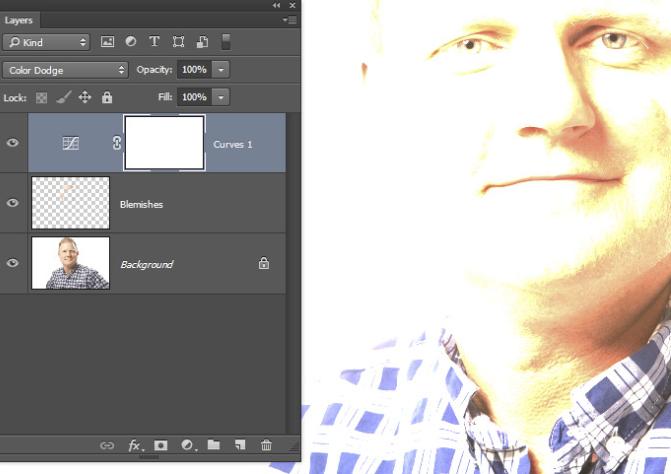The width and height of the screenshot is (671, 474).
Task: Create new fill or adjustment layer
Action: [x=187, y=446]
